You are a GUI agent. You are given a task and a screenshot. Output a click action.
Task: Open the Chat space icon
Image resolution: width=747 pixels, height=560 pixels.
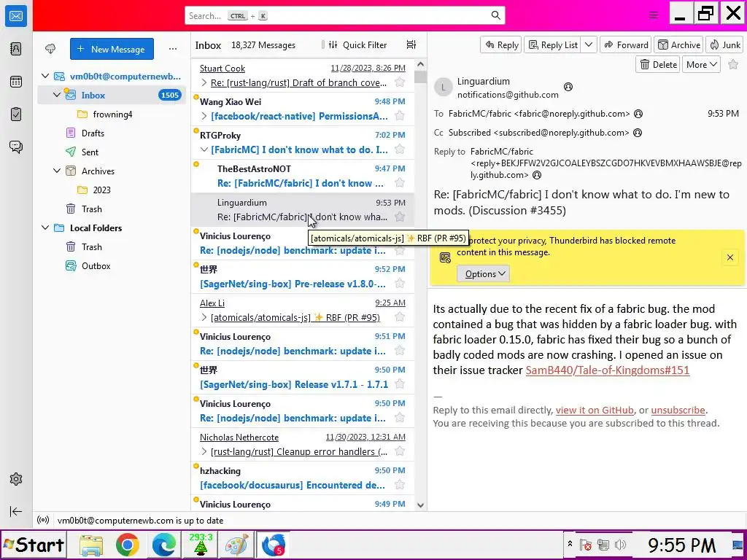[x=16, y=147]
